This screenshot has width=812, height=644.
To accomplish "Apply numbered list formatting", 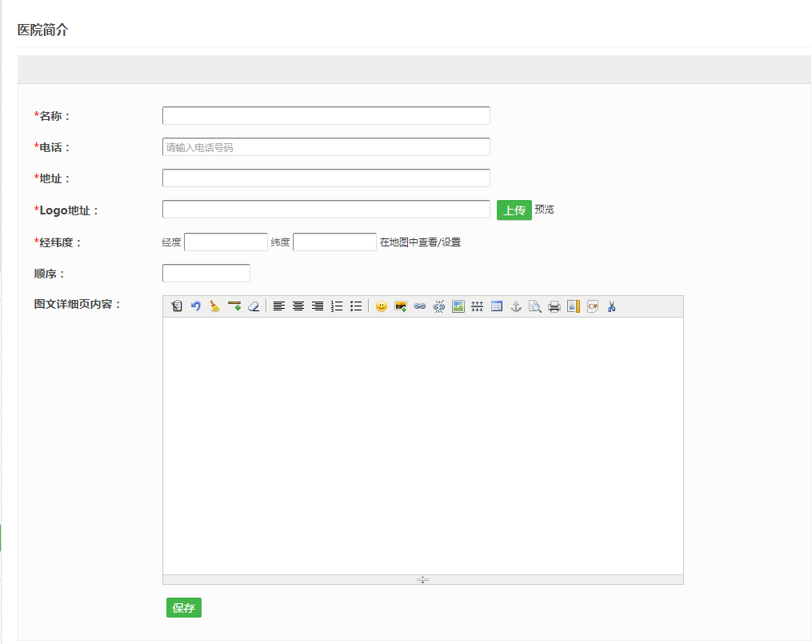I will click(337, 306).
